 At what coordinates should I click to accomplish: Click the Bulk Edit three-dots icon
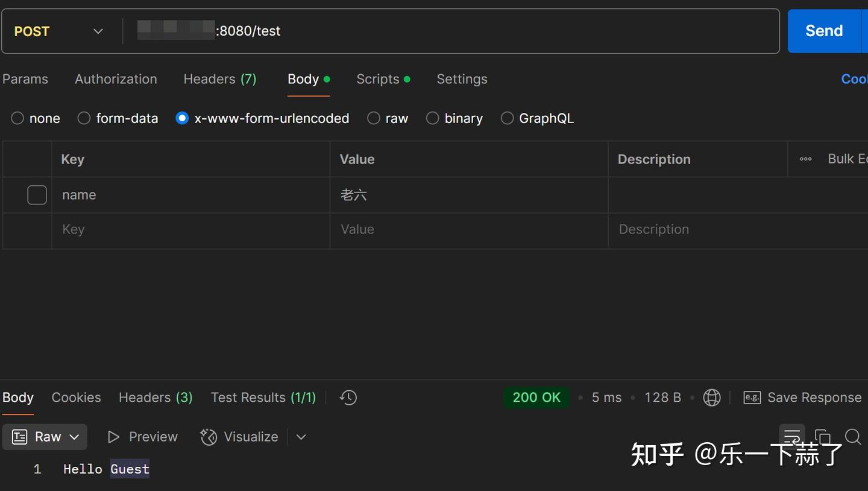tap(806, 159)
